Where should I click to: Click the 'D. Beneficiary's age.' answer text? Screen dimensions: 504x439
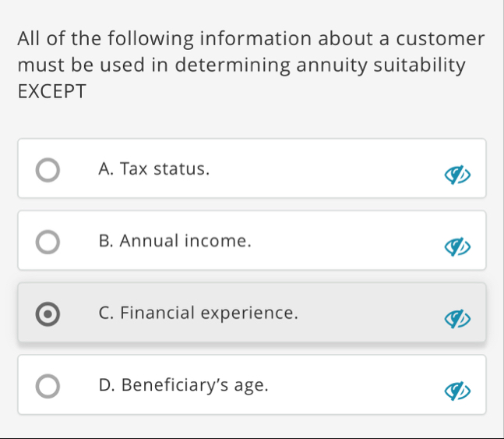click(x=185, y=384)
